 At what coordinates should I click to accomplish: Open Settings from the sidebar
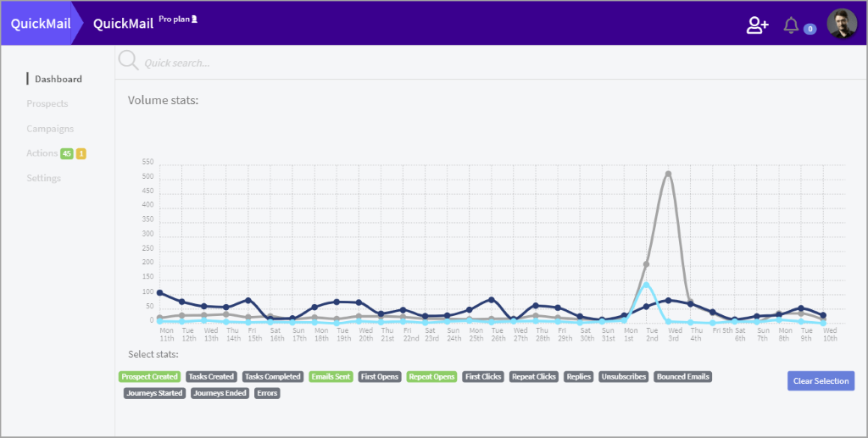tap(44, 178)
